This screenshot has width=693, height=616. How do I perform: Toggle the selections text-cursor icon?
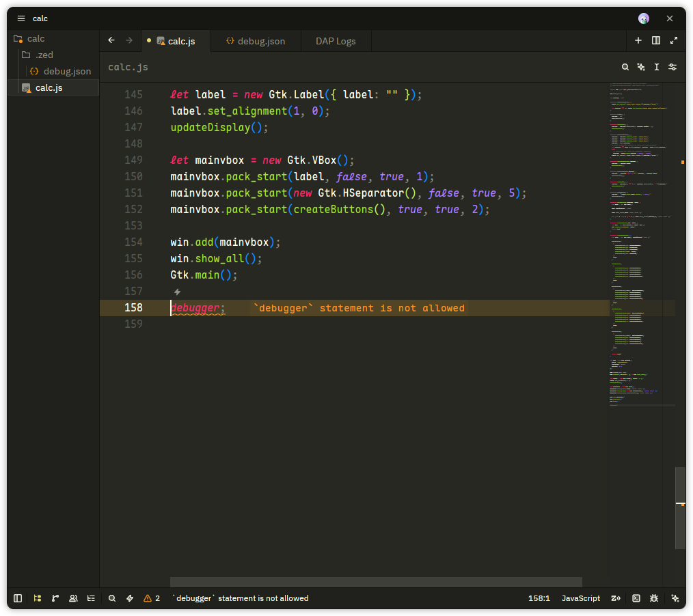point(657,67)
